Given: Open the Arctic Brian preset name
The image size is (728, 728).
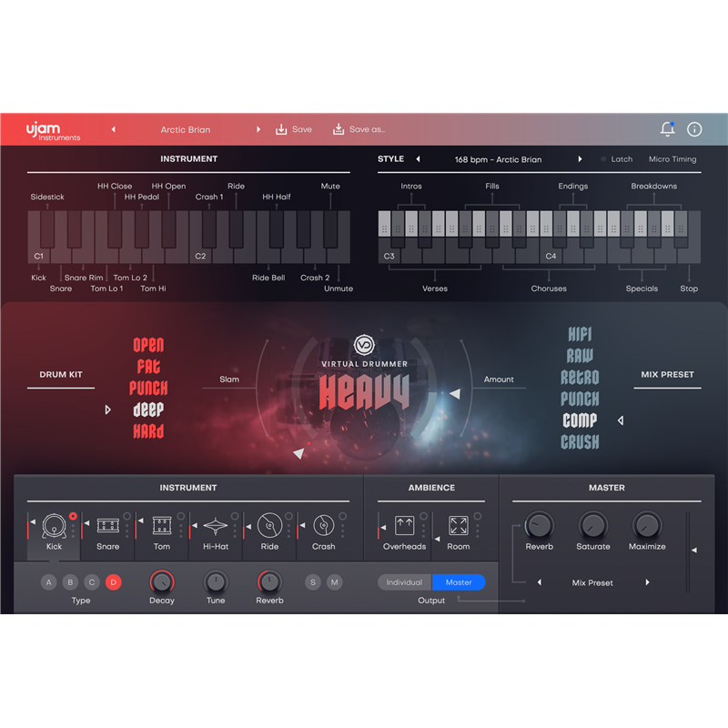Looking at the screenshot, I should [186, 129].
